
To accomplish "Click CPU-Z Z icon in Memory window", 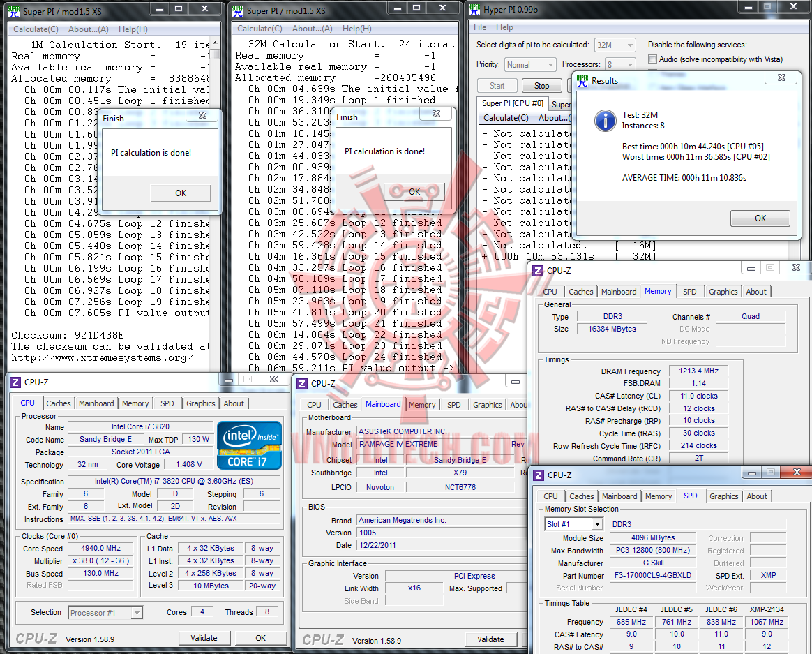I will [538, 271].
